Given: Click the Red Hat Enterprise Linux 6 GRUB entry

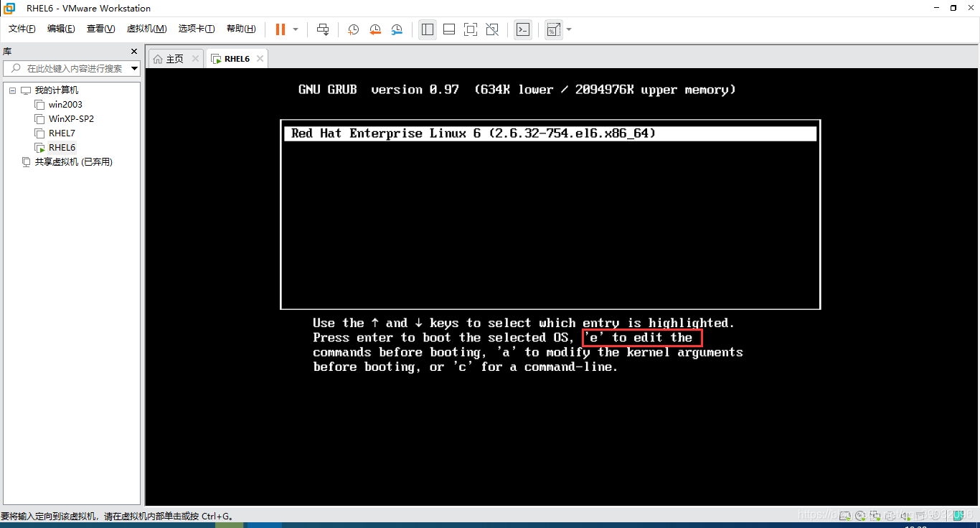Looking at the screenshot, I should click(x=550, y=133).
